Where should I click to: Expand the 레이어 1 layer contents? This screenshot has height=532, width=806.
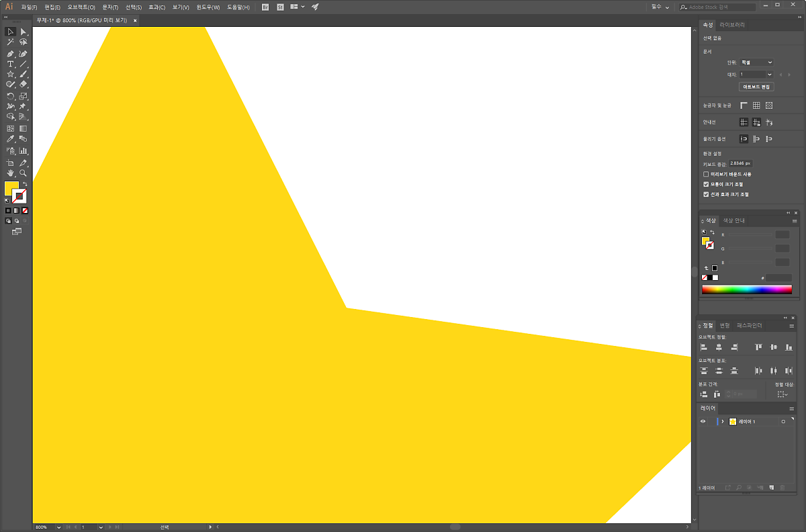pyautogui.click(x=723, y=421)
